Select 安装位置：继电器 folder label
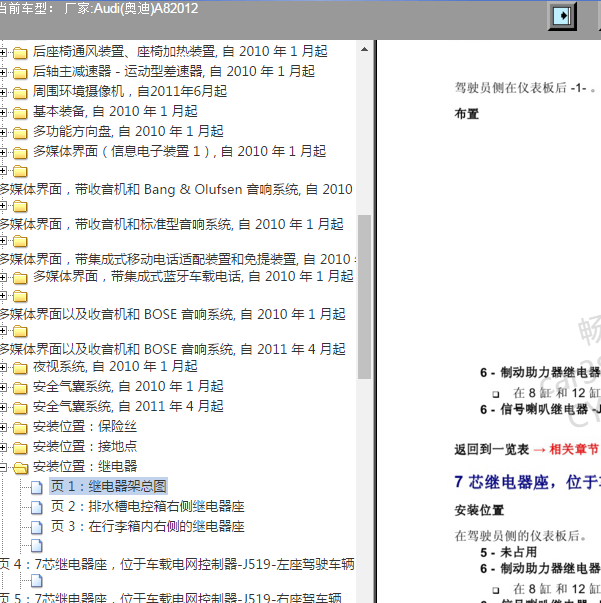The image size is (601, 603). pyautogui.click(x=85, y=466)
